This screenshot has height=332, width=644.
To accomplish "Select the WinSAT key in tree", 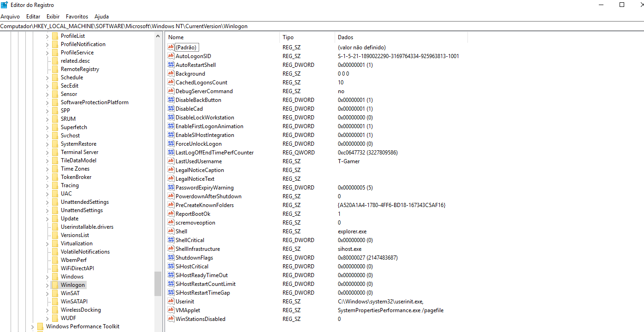I will [x=70, y=293].
